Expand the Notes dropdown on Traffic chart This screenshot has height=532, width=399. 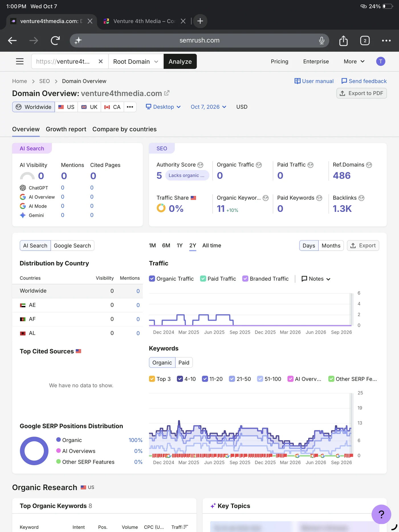tap(316, 279)
